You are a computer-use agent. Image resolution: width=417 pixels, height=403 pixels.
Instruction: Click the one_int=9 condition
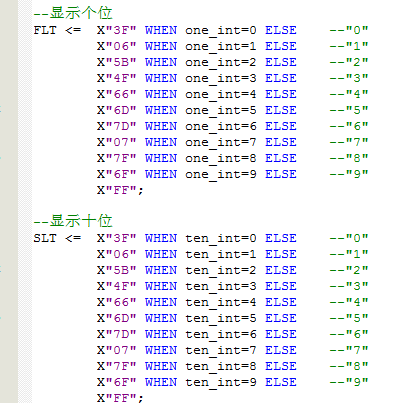tap(221, 175)
